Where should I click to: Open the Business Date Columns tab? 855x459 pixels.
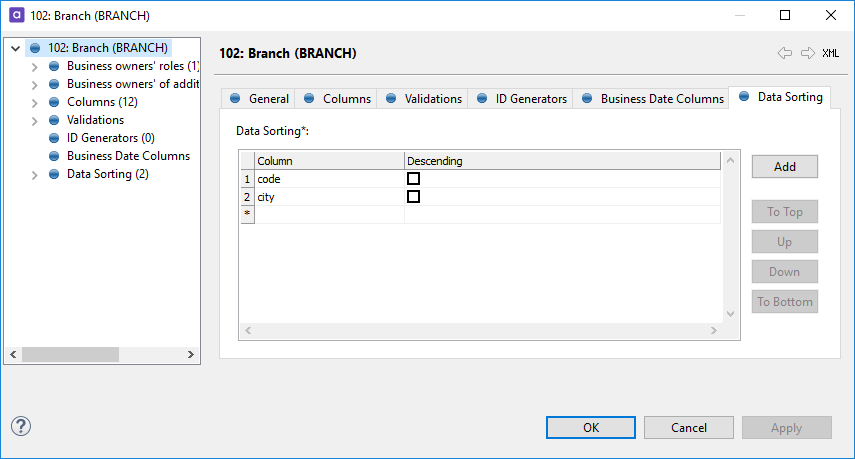[652, 98]
